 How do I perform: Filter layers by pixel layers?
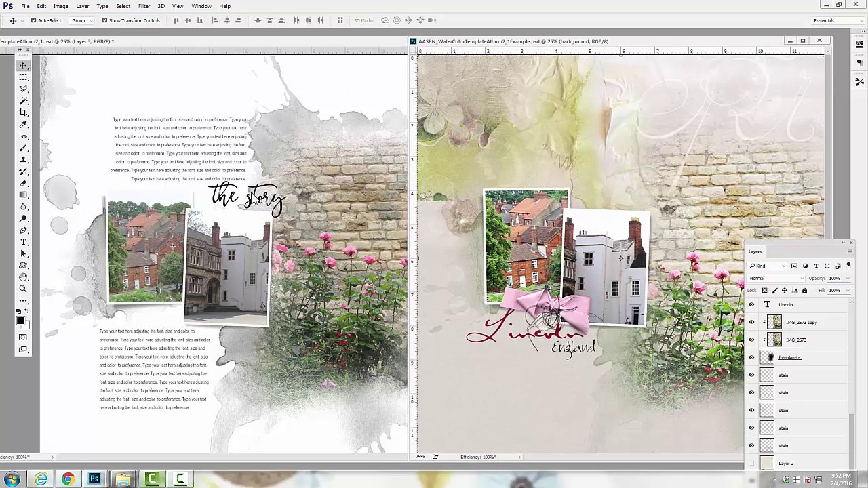pos(794,266)
